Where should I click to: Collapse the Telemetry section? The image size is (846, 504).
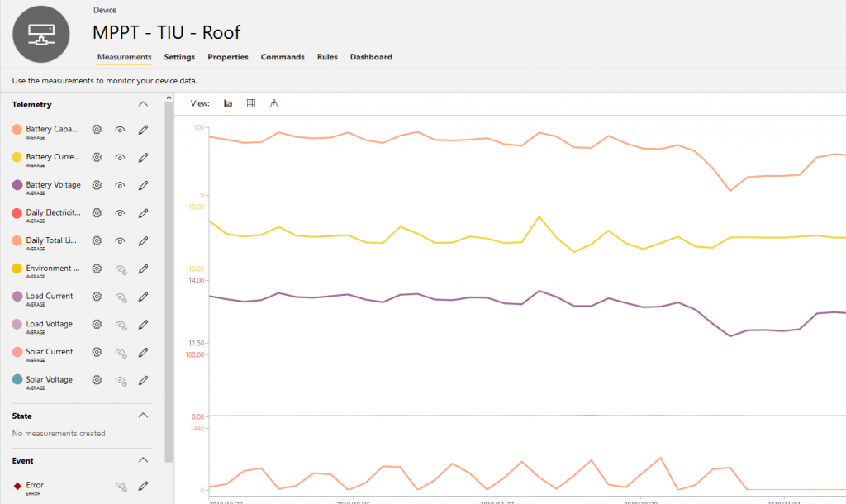click(x=143, y=104)
